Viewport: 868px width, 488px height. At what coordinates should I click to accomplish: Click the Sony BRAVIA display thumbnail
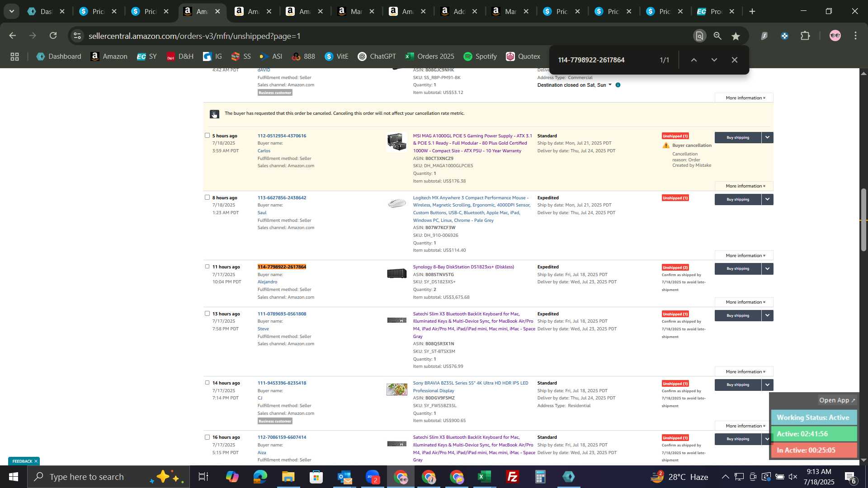(396, 389)
